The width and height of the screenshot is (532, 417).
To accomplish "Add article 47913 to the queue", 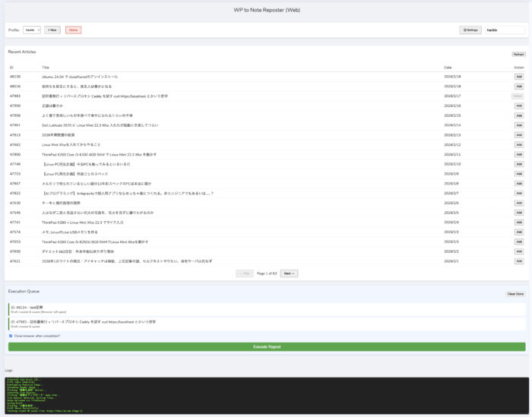I will click(x=518, y=134).
